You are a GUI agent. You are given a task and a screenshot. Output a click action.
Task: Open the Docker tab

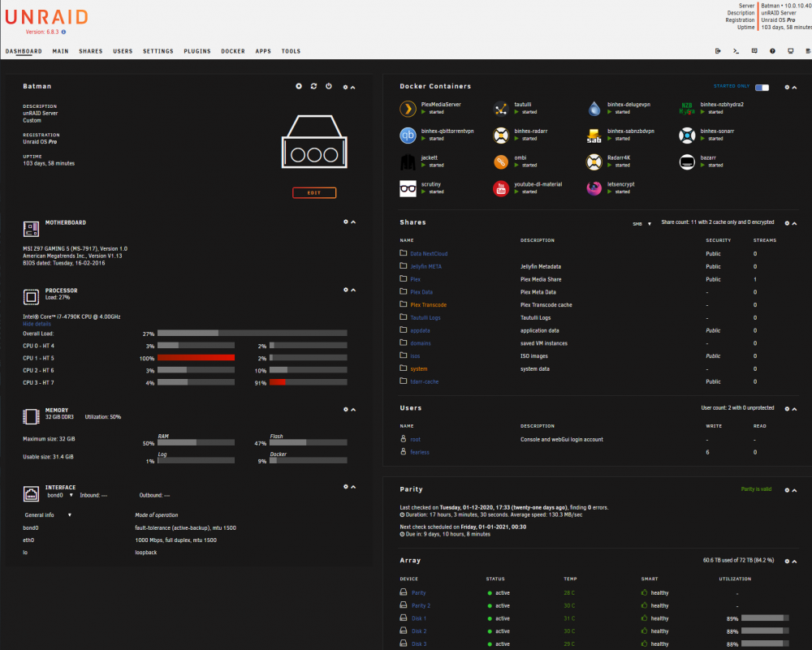(233, 51)
